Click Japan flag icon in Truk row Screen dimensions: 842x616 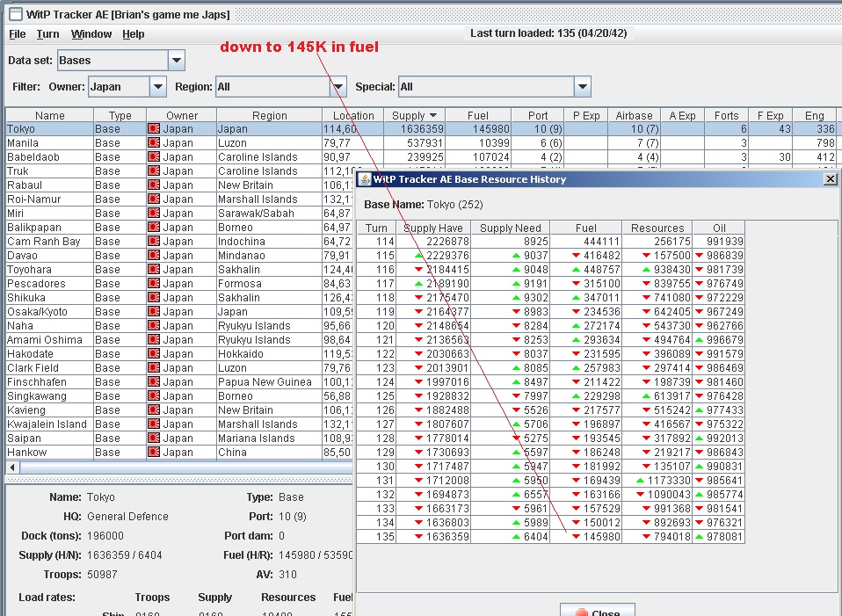click(154, 170)
